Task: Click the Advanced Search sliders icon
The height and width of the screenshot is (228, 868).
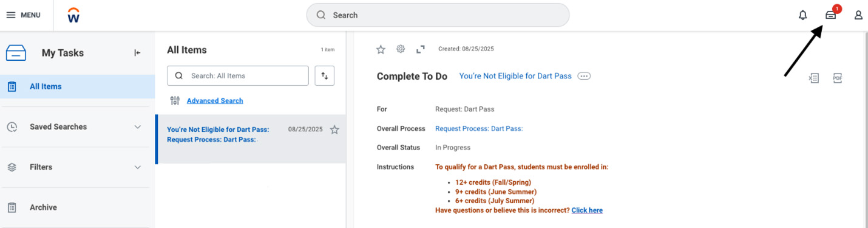Action: (175, 101)
